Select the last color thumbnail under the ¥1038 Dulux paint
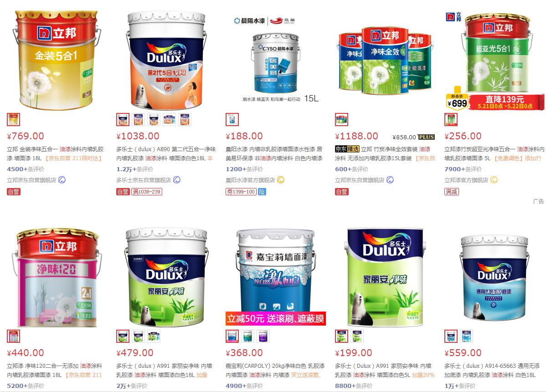 [185, 120]
